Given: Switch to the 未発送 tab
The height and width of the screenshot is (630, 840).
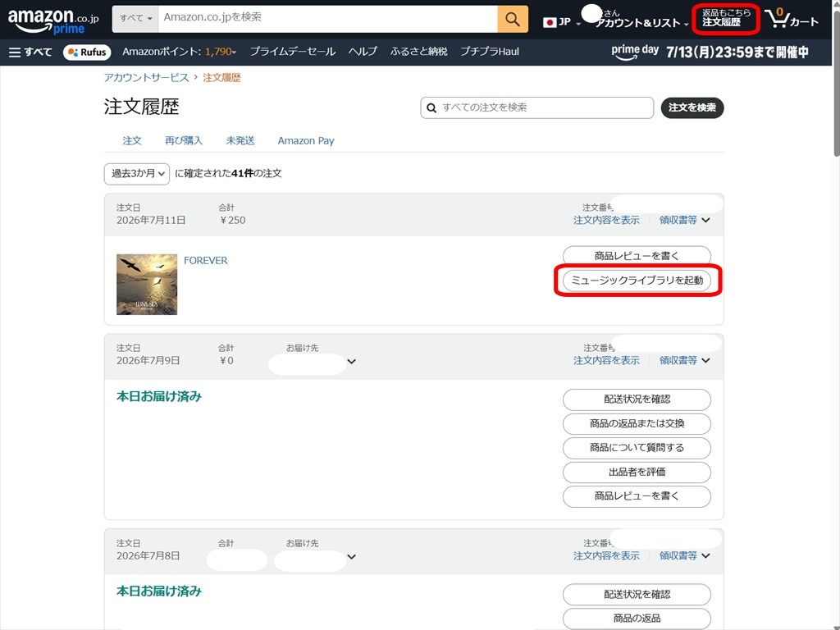Looking at the screenshot, I should tap(240, 141).
